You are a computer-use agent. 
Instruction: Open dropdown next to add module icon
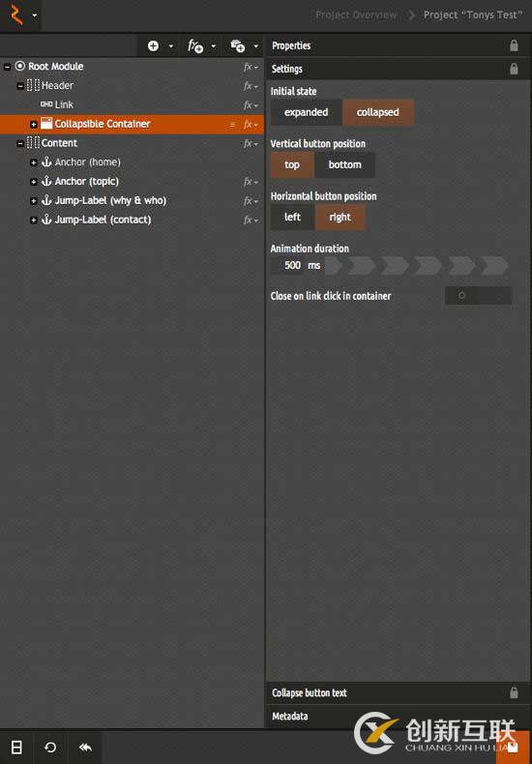171,46
